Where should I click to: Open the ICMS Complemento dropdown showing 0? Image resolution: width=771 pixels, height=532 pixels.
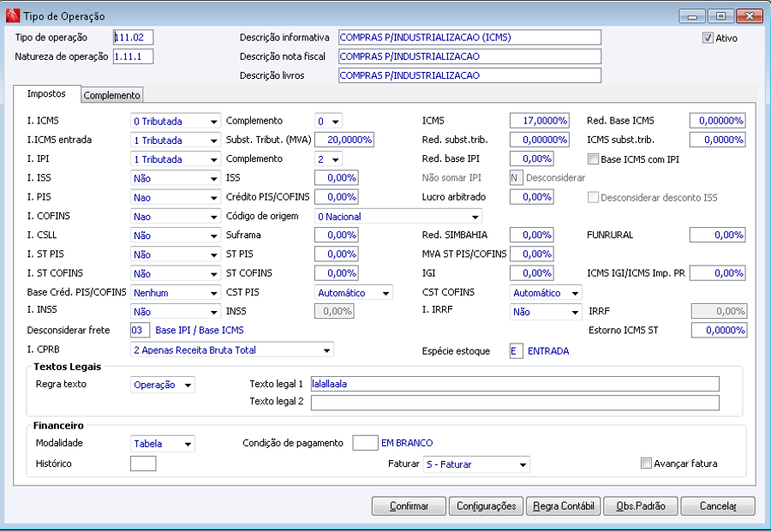[328, 121]
